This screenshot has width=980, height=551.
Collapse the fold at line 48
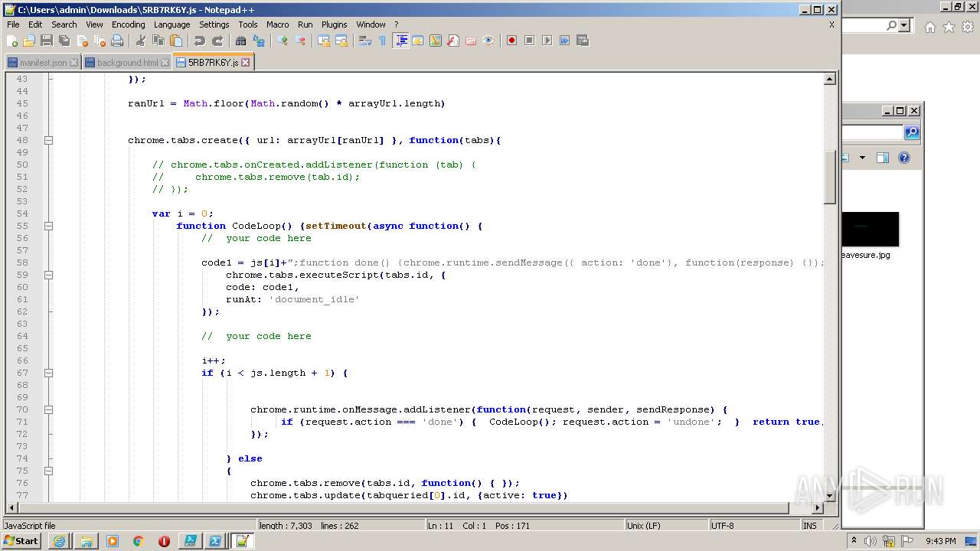click(x=48, y=140)
